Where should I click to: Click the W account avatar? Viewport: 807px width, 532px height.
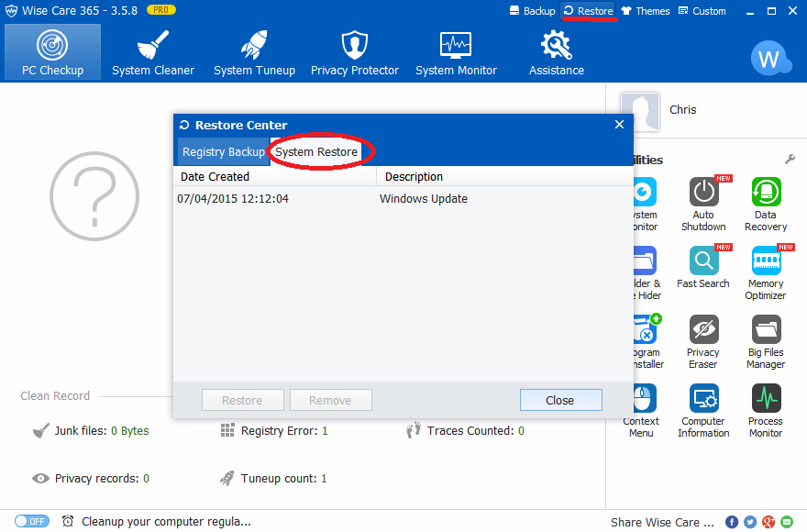769,58
